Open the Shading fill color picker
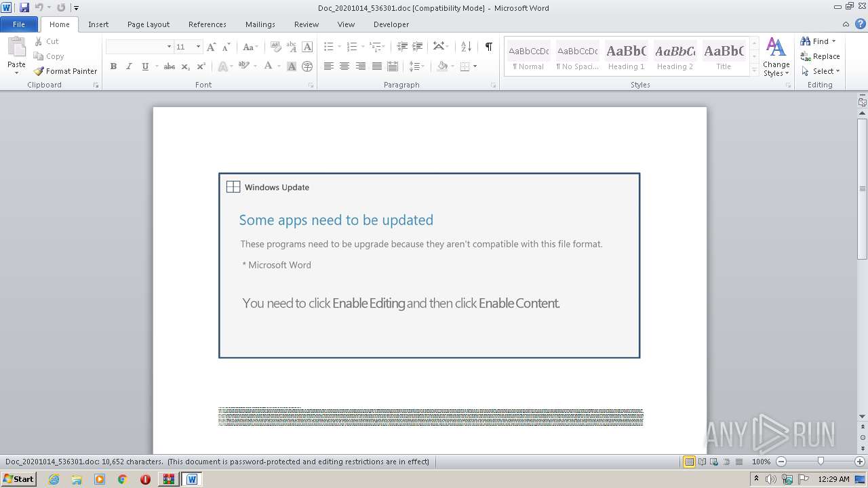This screenshot has width=868, height=488. [x=446, y=66]
